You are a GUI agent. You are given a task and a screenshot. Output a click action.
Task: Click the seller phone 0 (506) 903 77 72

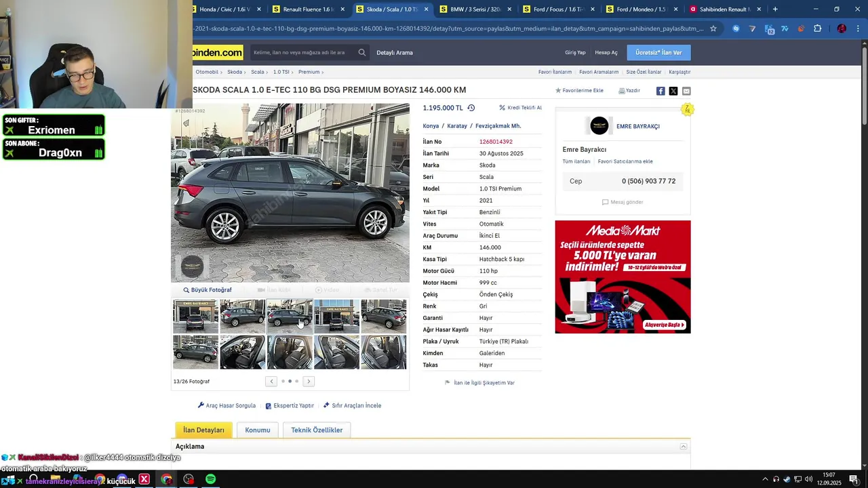(648, 181)
